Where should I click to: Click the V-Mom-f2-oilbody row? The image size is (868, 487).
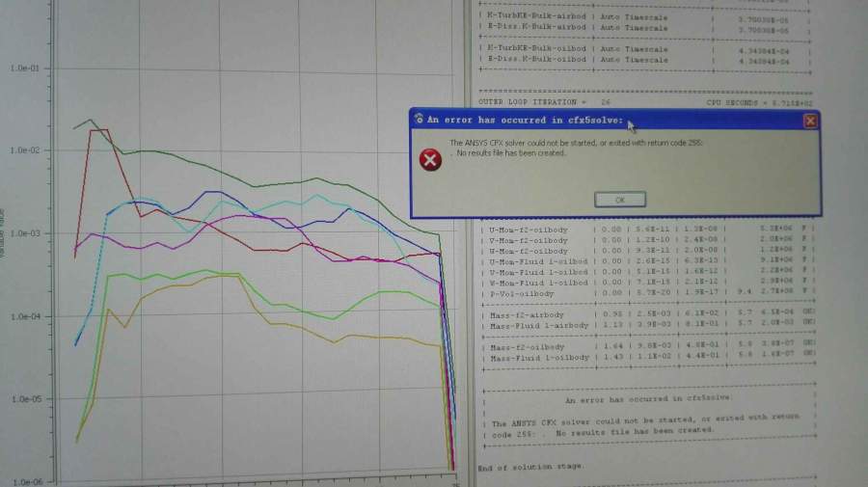point(648,240)
